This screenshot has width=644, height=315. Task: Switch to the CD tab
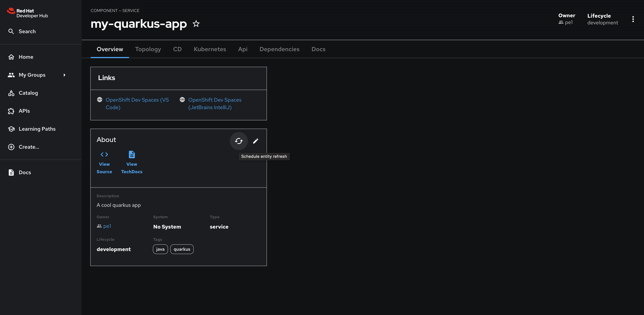pyautogui.click(x=177, y=49)
